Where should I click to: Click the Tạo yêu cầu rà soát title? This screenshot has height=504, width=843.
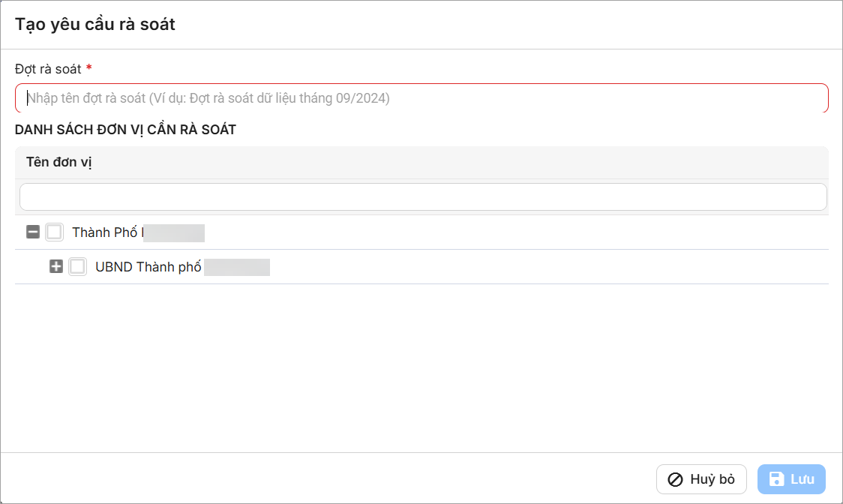pos(95,24)
